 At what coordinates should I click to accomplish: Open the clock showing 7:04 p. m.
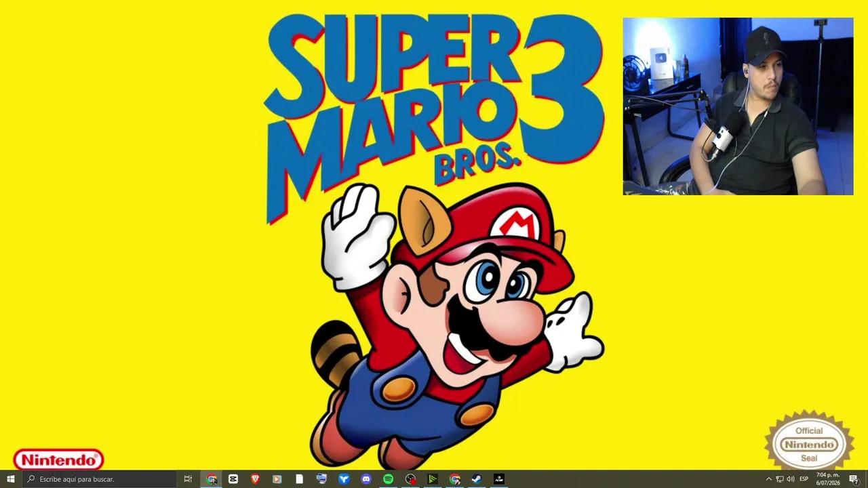coord(828,479)
